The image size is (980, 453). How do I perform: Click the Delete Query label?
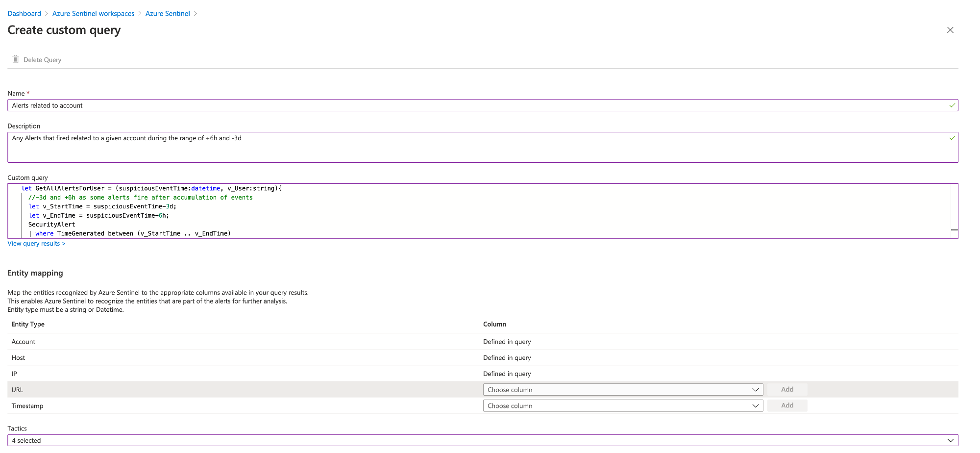pos(43,60)
